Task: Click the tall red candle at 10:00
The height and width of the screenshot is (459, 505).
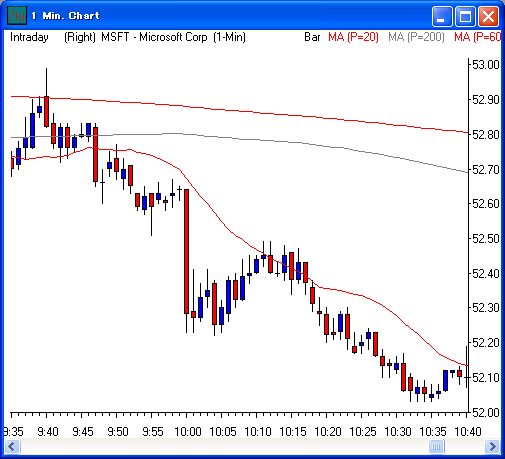Action: pyautogui.click(x=186, y=251)
